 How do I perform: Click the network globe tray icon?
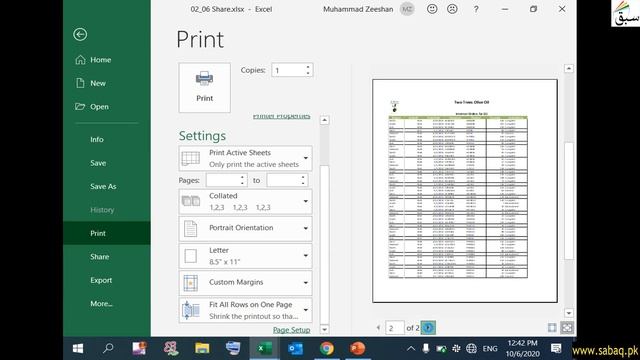coord(471,348)
